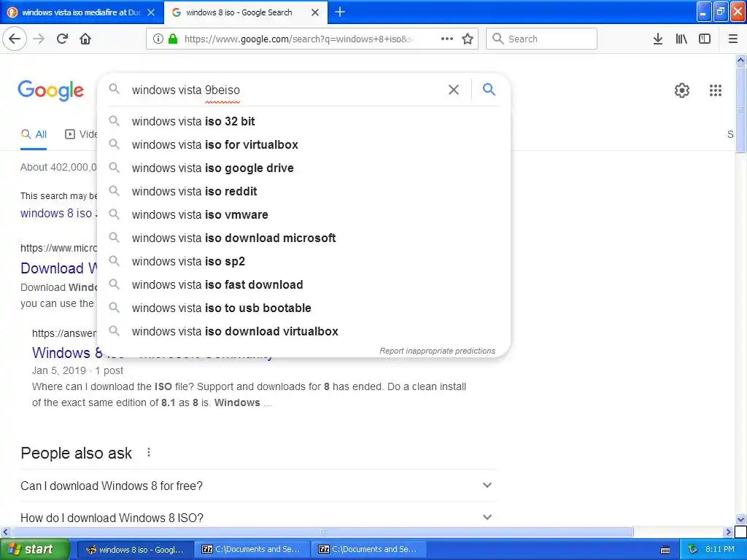Open the Google apps grid

click(715, 90)
